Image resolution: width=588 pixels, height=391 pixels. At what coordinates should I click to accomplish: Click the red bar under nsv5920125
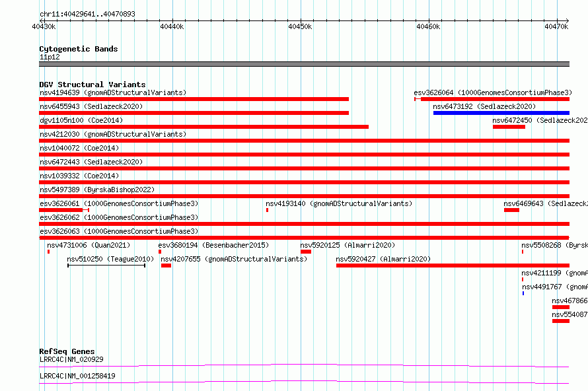coord(306,252)
